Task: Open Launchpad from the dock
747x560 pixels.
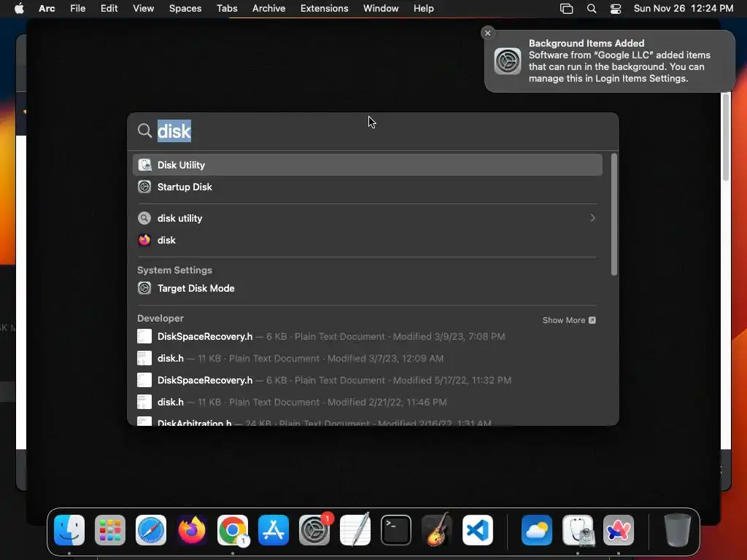Action: 110,530
